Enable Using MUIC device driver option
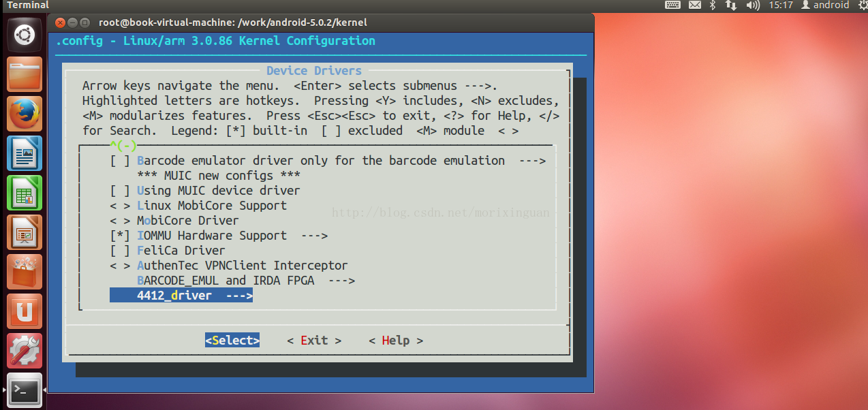 pyautogui.click(x=120, y=191)
